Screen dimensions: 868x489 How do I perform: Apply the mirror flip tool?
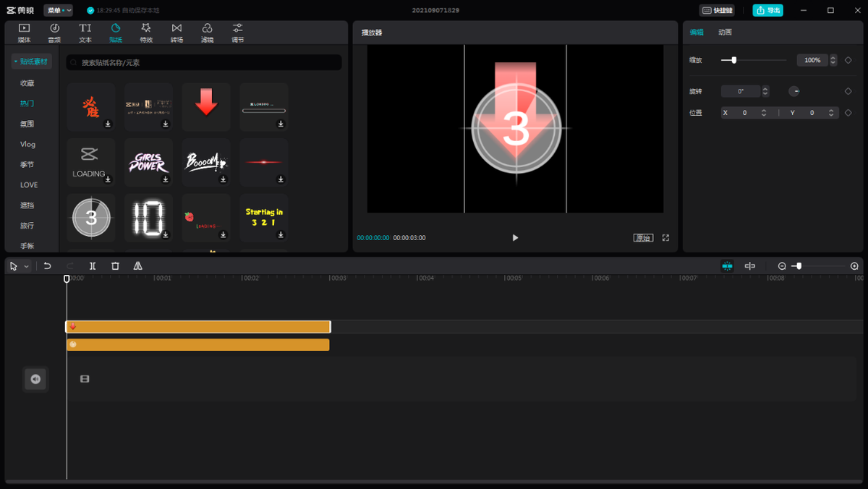point(137,266)
